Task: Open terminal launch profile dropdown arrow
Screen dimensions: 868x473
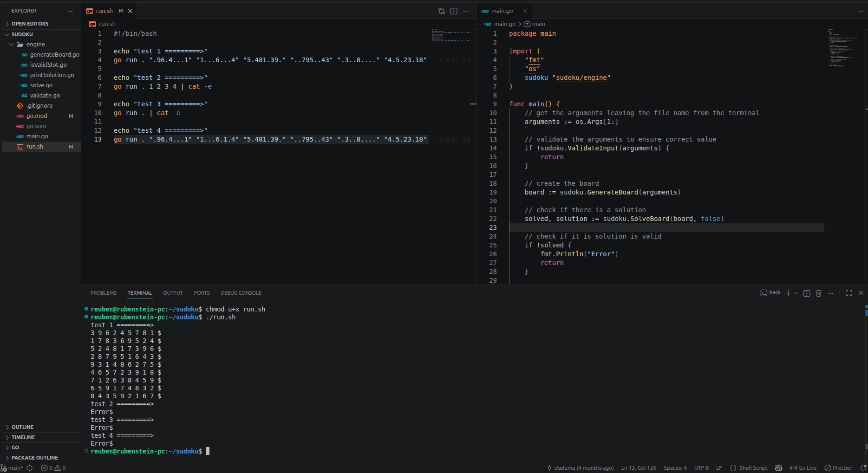Action: [796, 293]
